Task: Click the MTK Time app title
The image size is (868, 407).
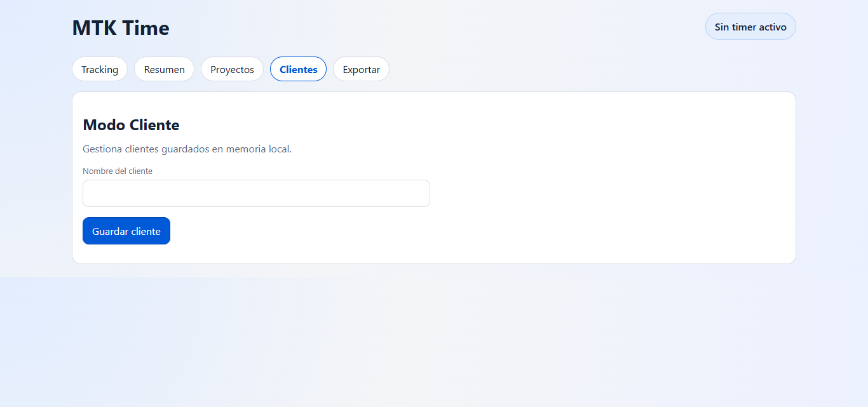Action: tap(121, 28)
